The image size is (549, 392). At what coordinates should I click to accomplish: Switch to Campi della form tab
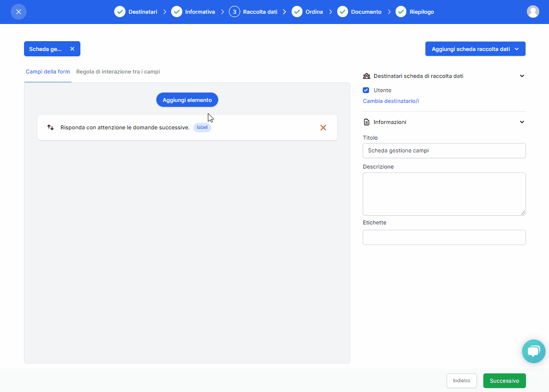(x=48, y=72)
